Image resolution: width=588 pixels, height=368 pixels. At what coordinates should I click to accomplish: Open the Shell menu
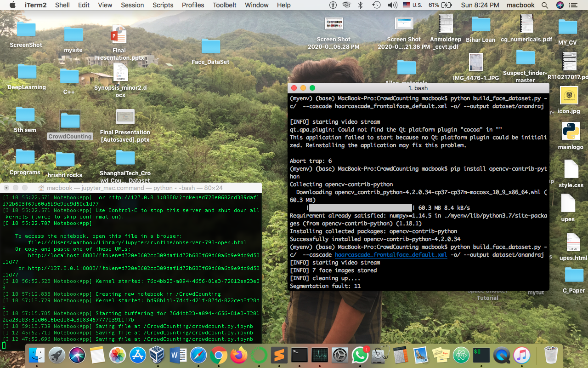(x=62, y=5)
